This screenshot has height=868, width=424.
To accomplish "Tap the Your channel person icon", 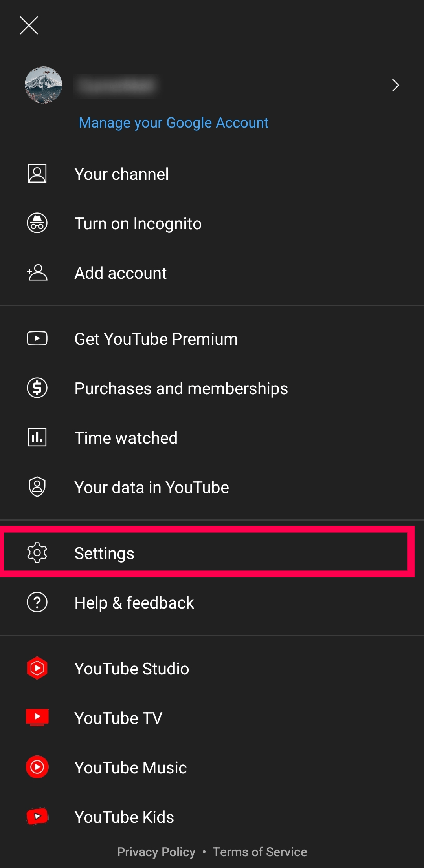I will pos(37,174).
